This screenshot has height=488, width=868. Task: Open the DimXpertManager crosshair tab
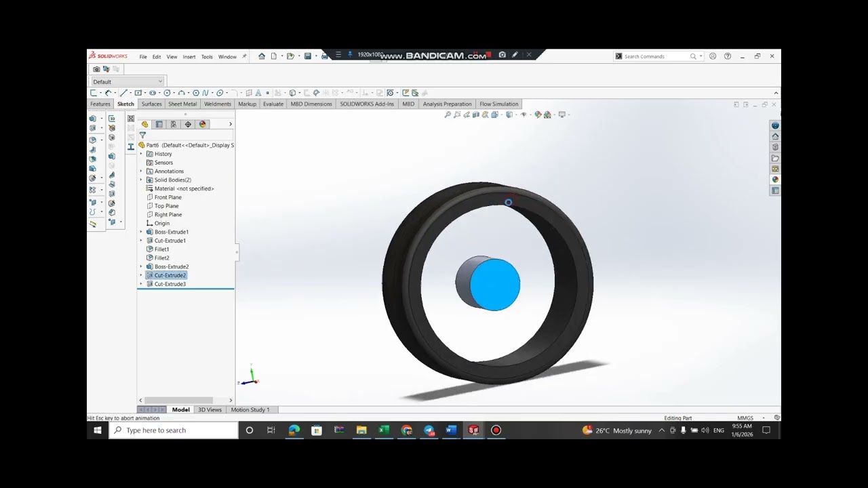188,124
